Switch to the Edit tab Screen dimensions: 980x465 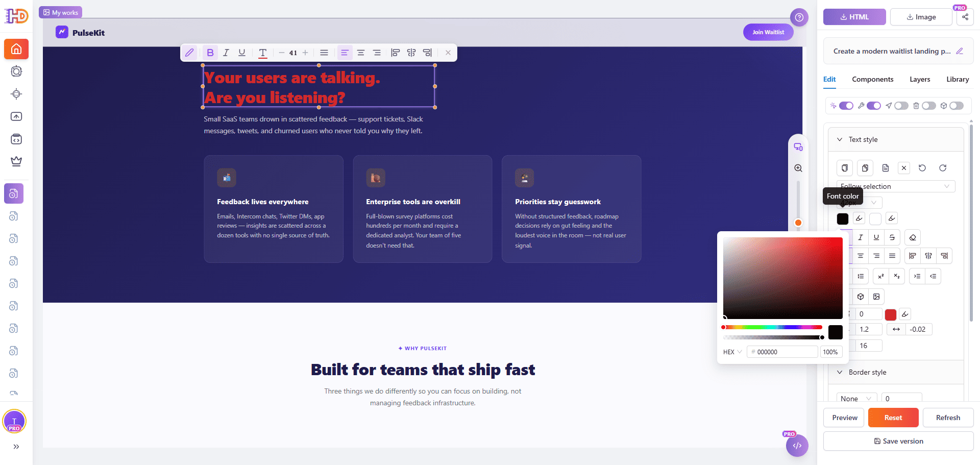tap(829, 79)
